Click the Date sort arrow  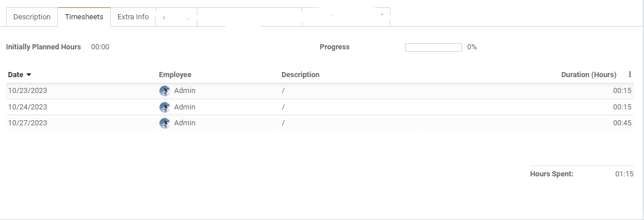tap(29, 75)
